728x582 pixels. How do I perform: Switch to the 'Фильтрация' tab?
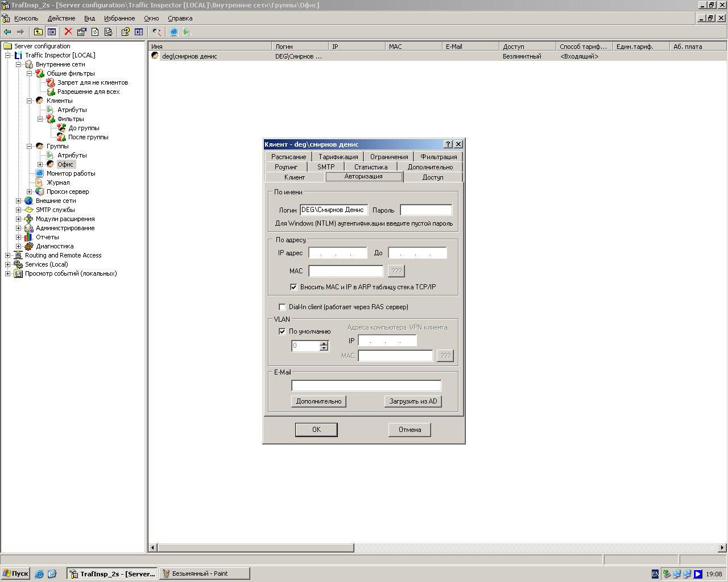(x=439, y=157)
